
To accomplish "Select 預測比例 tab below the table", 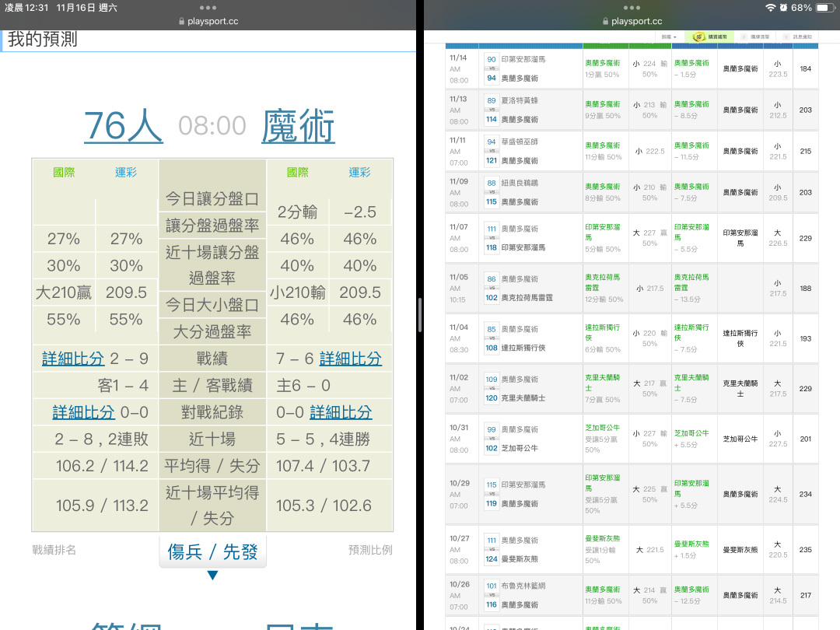I will point(370,550).
